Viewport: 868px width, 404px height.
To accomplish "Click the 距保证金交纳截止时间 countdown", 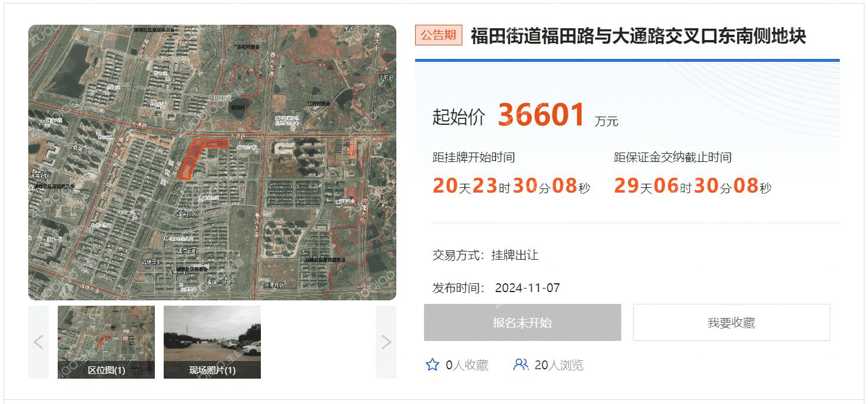I will tap(693, 186).
